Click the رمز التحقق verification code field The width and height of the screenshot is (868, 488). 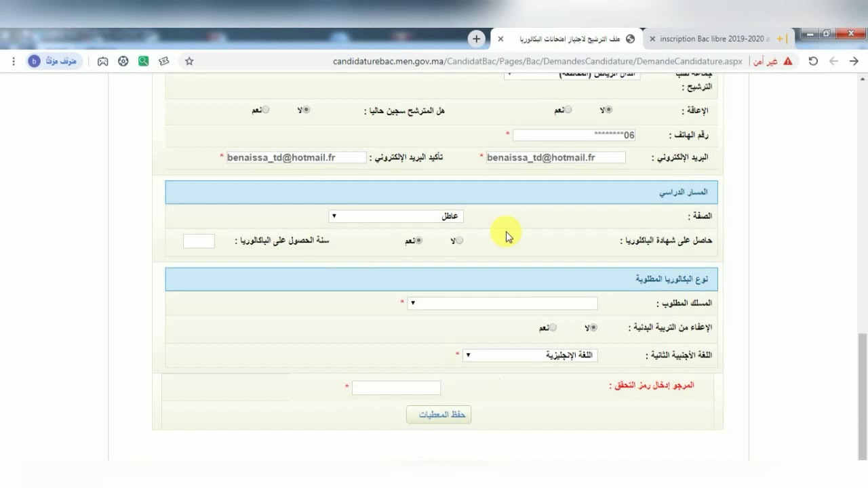[x=396, y=388]
